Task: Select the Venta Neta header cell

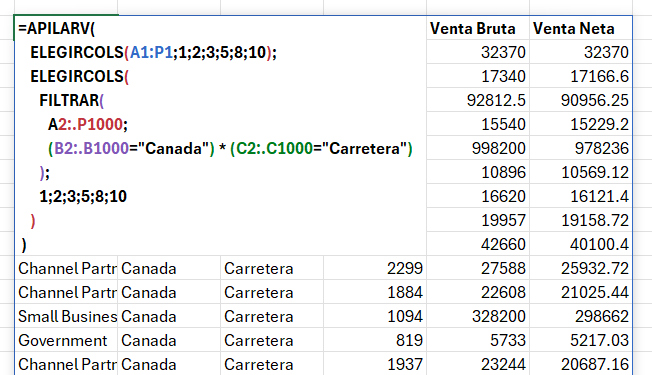Action: click(x=581, y=28)
